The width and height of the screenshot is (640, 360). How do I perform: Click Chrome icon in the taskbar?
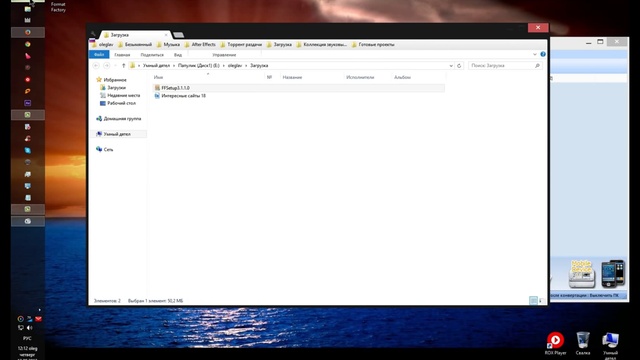point(27,44)
